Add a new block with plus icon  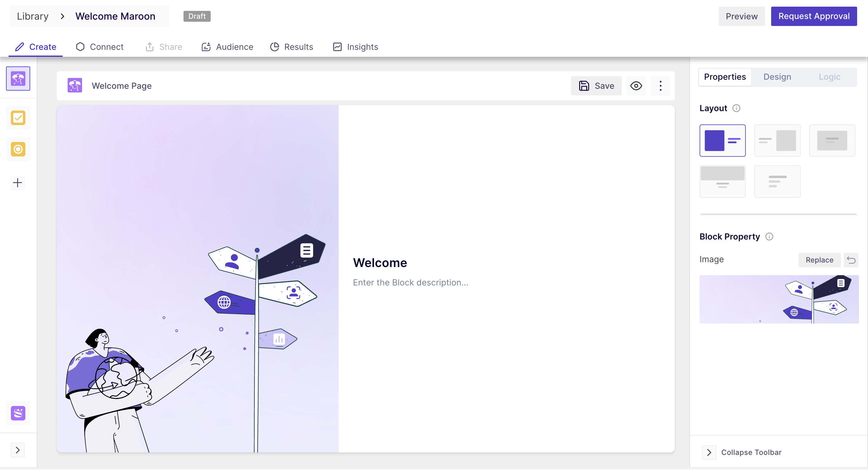18,183
